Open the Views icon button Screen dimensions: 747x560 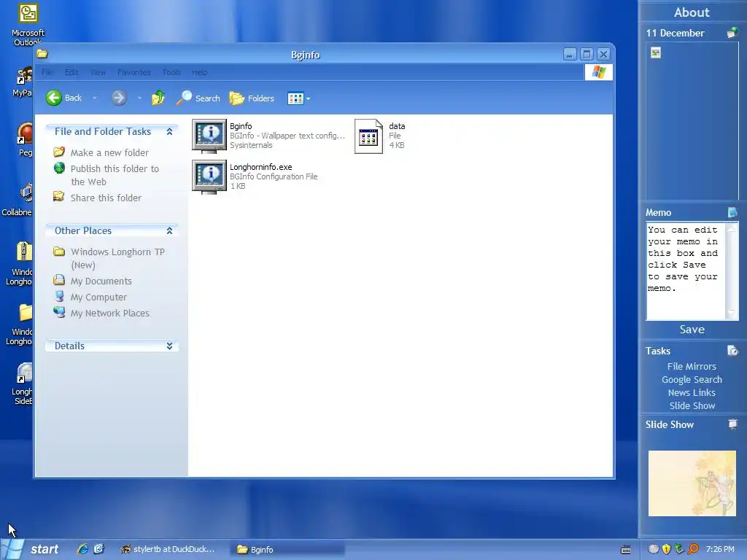[295, 98]
